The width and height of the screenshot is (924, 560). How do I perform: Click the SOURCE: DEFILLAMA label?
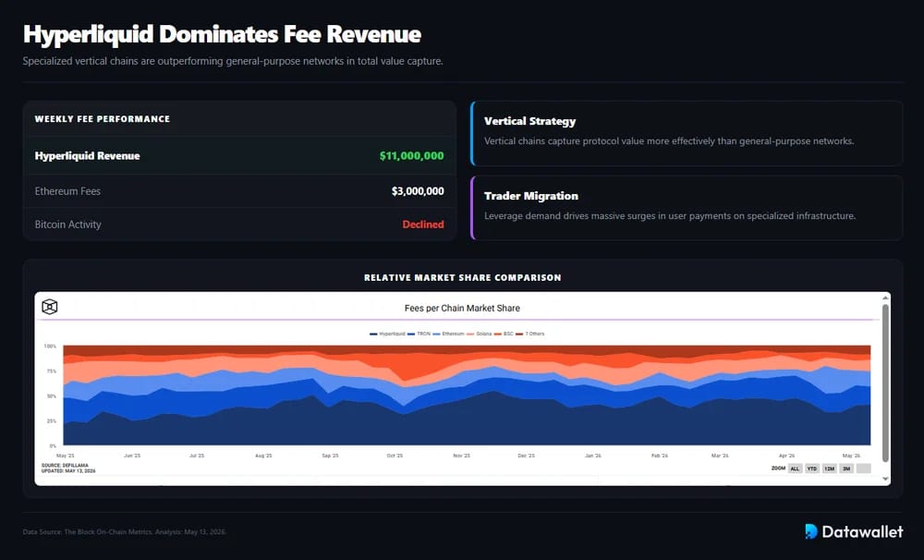pyautogui.click(x=65, y=465)
